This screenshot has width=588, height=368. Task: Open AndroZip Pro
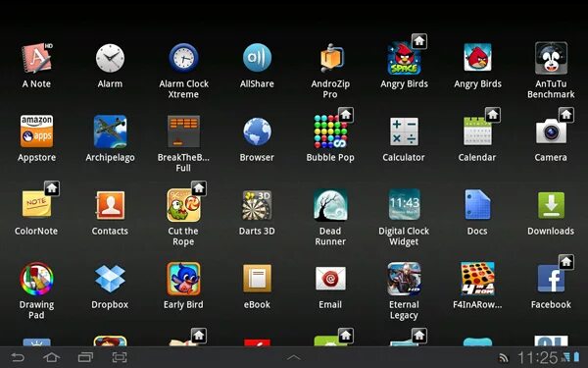[330, 58]
